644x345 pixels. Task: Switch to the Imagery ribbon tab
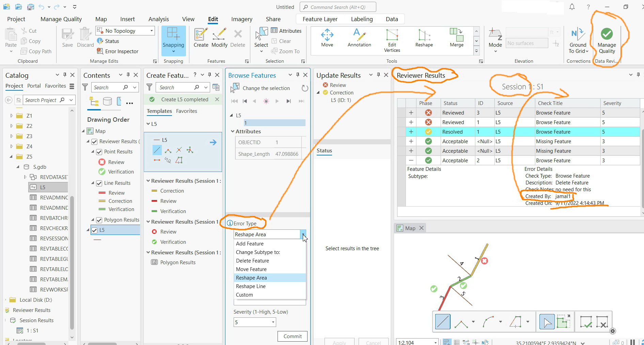click(242, 19)
